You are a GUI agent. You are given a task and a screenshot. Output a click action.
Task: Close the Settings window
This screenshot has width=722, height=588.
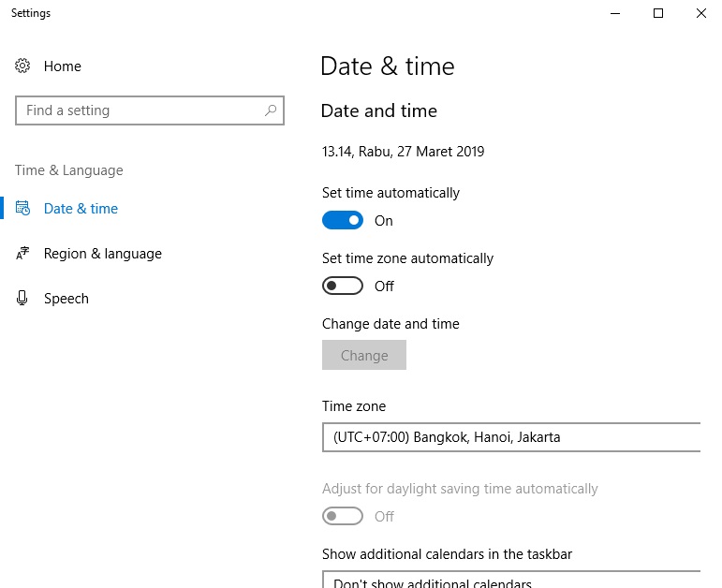[x=701, y=13]
